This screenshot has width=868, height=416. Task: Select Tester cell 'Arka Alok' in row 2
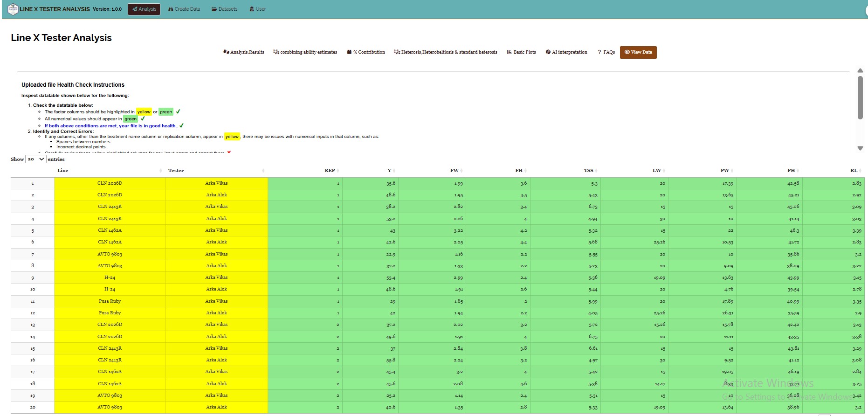coord(216,195)
